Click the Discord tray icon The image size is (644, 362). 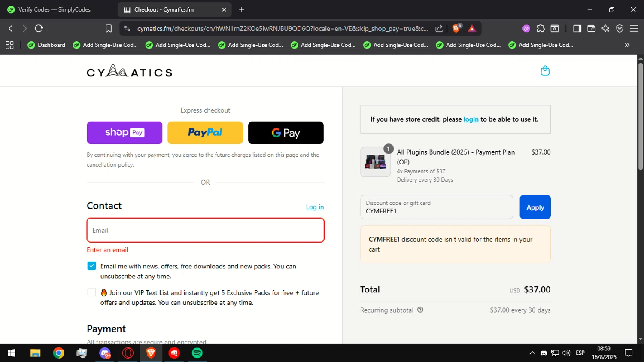(x=544, y=353)
